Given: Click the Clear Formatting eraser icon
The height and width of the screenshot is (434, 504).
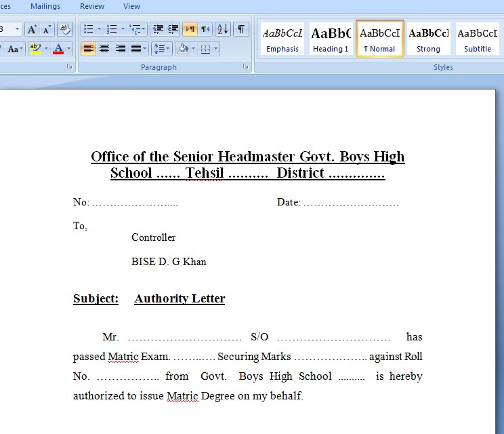Looking at the screenshot, I should pyautogui.click(x=65, y=29).
